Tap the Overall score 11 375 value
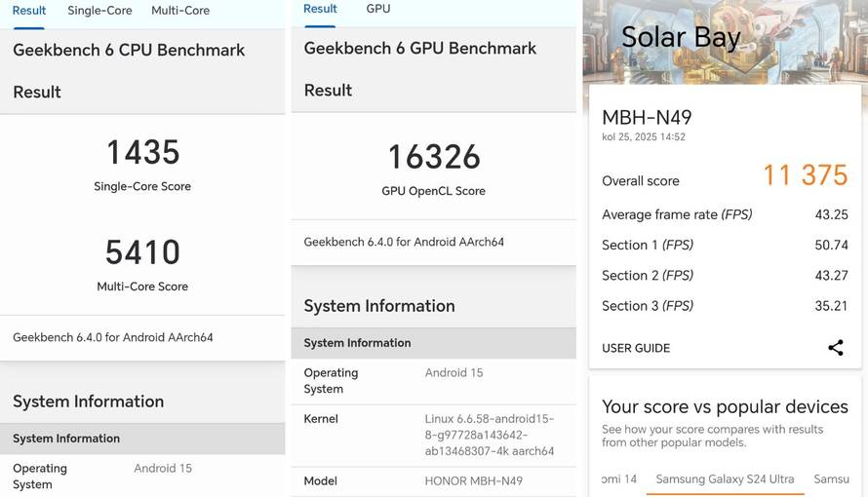 click(805, 175)
